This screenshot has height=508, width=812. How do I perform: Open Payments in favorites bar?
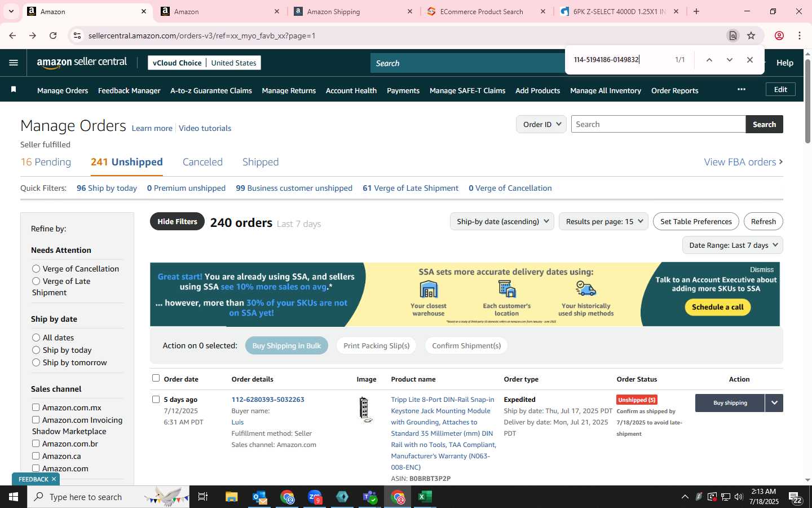point(403,90)
